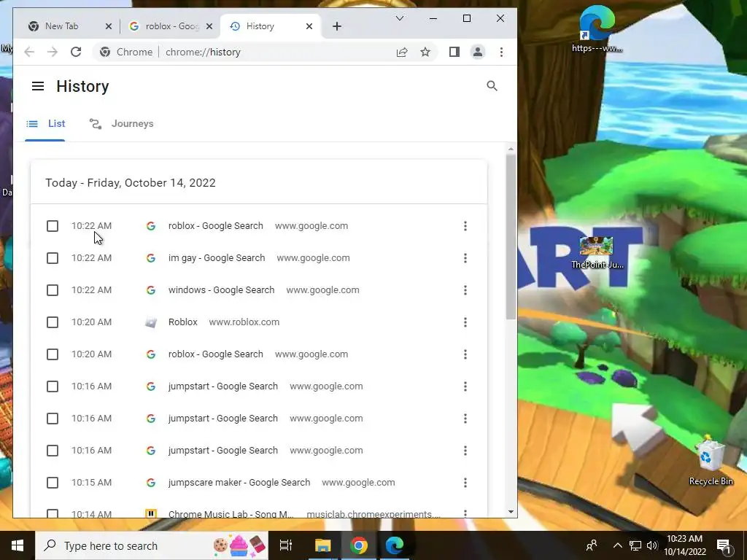Click the Chrome taskbar icon
Image resolution: width=747 pixels, height=560 pixels.
pos(359,545)
